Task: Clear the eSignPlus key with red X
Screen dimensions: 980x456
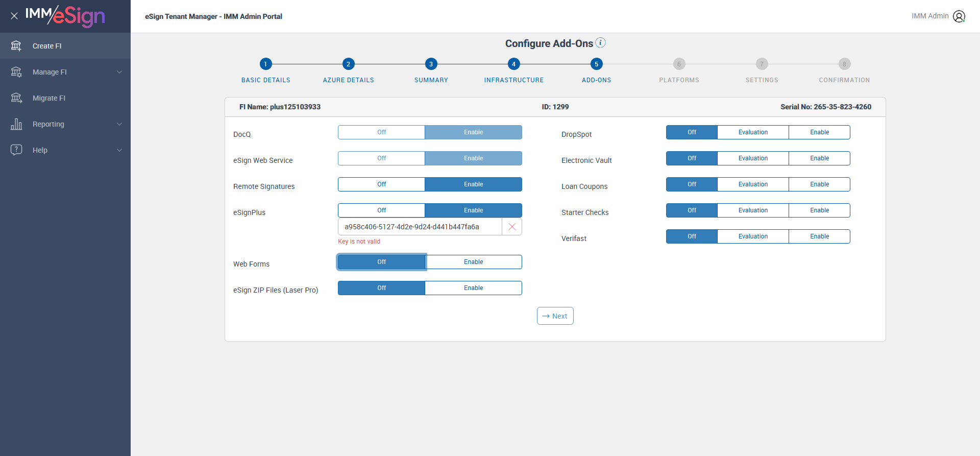Action: (x=512, y=227)
